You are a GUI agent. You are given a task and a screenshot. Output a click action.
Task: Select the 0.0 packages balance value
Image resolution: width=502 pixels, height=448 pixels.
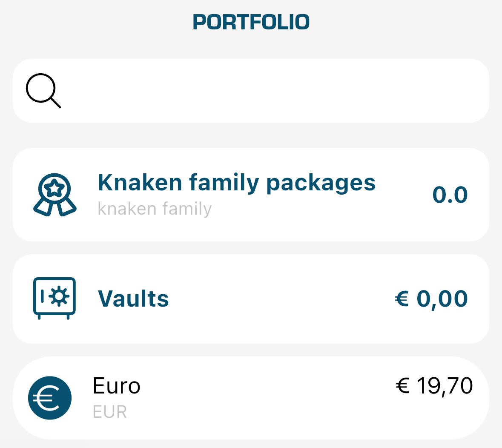[450, 195]
